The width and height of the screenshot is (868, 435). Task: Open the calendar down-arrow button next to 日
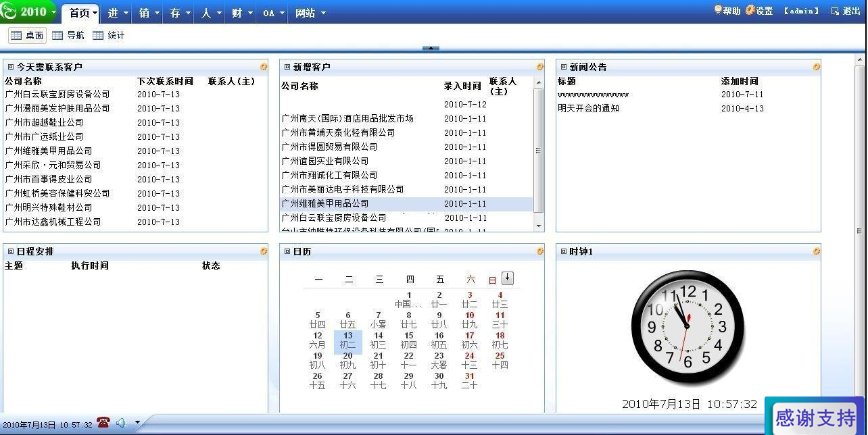(508, 278)
